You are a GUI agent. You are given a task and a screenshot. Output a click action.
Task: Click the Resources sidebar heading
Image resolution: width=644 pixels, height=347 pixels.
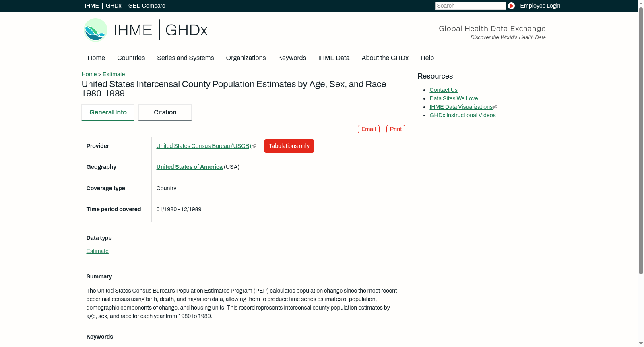coord(435,76)
